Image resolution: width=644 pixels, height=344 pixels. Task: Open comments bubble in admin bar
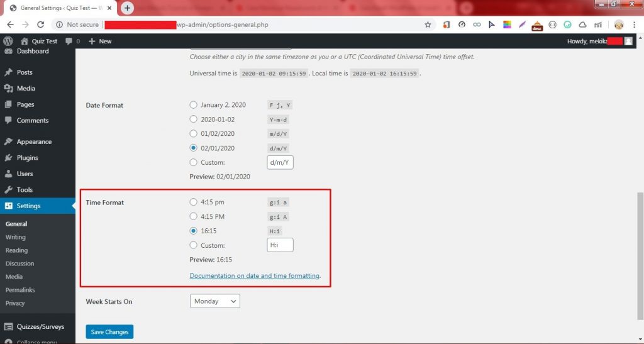[x=69, y=41]
